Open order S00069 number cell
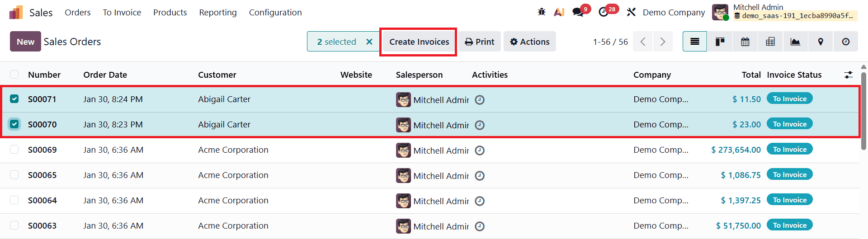This screenshot has width=868, height=239. [42, 150]
